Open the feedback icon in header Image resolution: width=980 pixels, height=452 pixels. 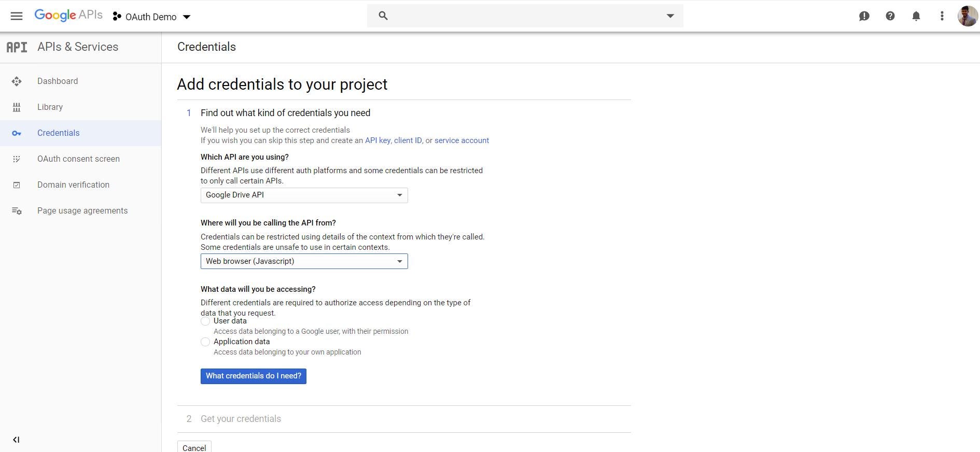864,16
